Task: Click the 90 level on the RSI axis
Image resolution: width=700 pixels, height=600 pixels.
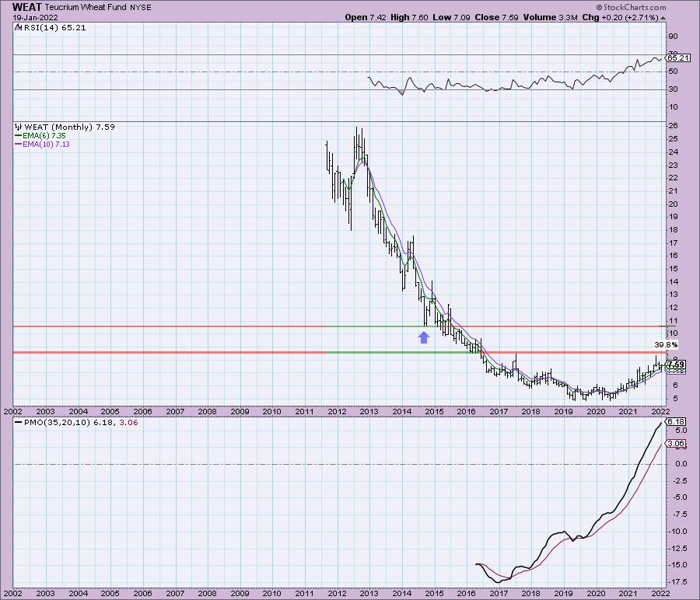Action: pos(673,37)
